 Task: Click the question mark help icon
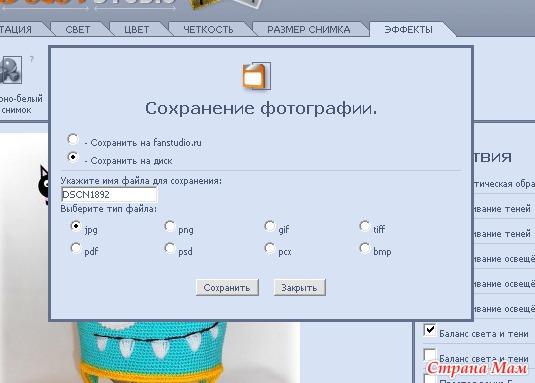(x=32, y=59)
